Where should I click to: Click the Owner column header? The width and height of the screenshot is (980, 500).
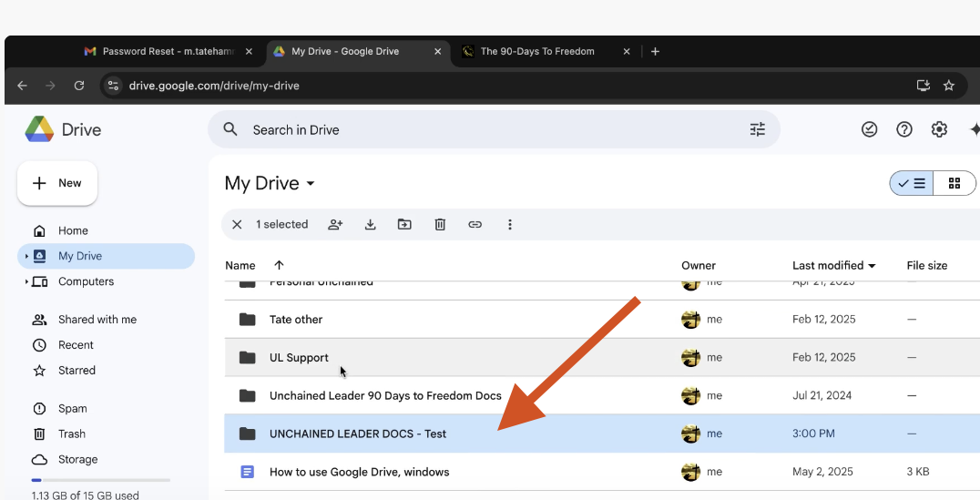(x=699, y=266)
